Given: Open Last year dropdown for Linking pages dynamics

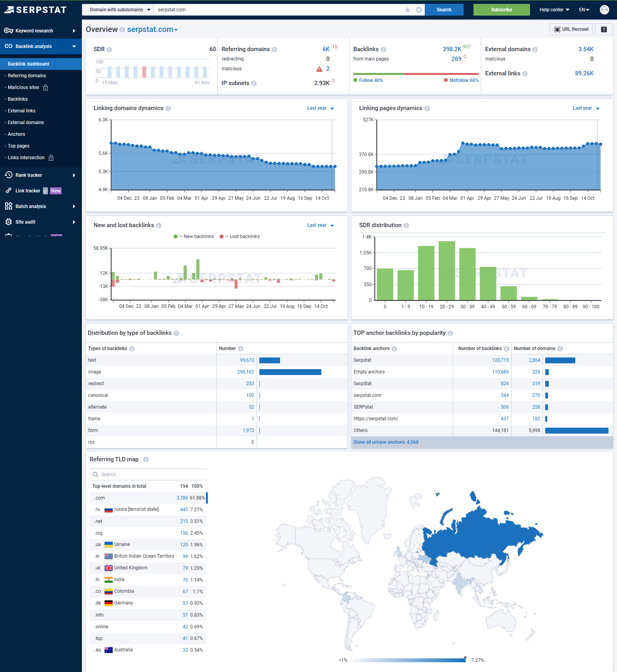Looking at the screenshot, I should (586, 108).
